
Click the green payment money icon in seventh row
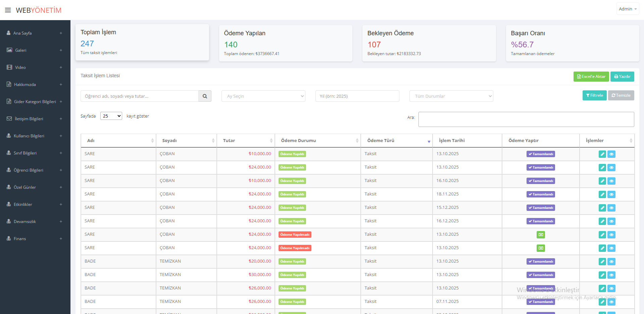point(540,235)
